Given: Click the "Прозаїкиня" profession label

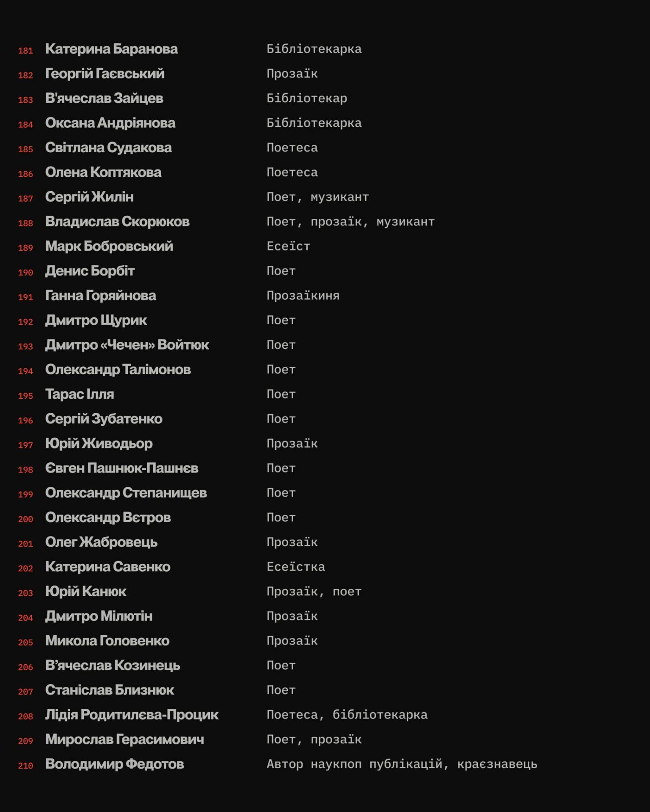Looking at the screenshot, I should click(x=303, y=296).
